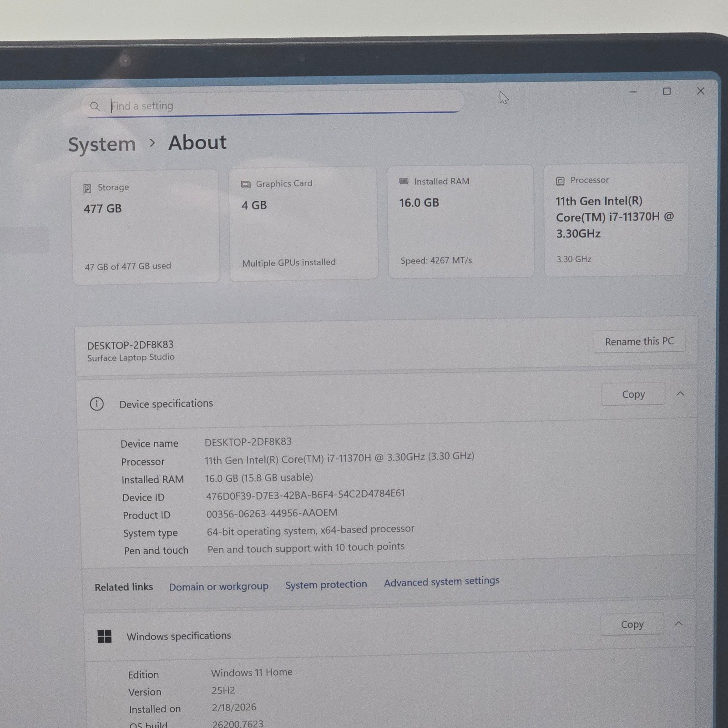This screenshot has height=728, width=728.
Task: Click the version value 25H2
Action: click(223, 690)
